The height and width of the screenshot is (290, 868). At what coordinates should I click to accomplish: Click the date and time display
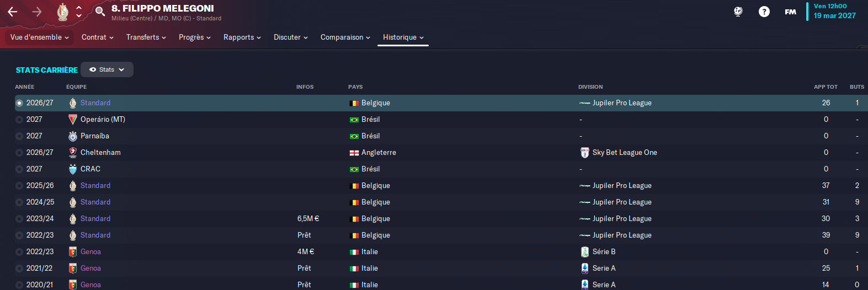click(x=834, y=12)
